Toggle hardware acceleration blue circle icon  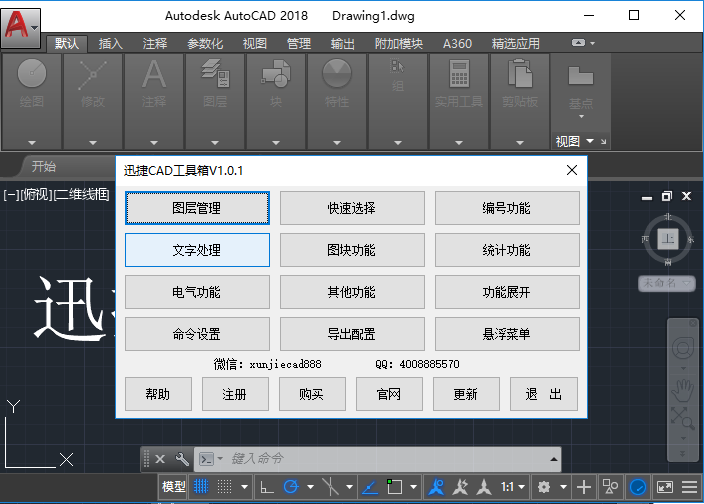coord(638,487)
